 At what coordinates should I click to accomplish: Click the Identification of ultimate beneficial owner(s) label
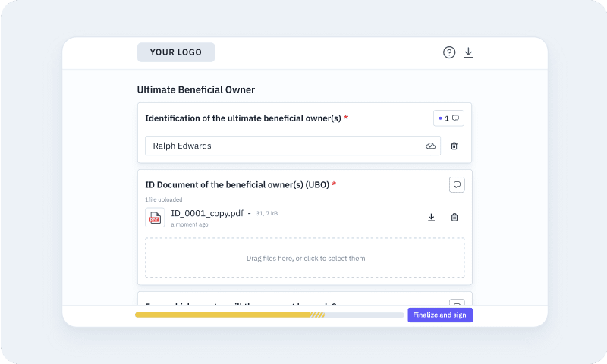point(243,118)
